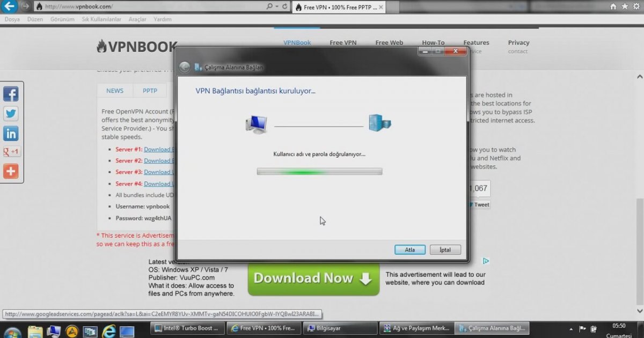This screenshot has height=338, width=644.
Task: Share the page via the Twitter icon
Action: 11,114
